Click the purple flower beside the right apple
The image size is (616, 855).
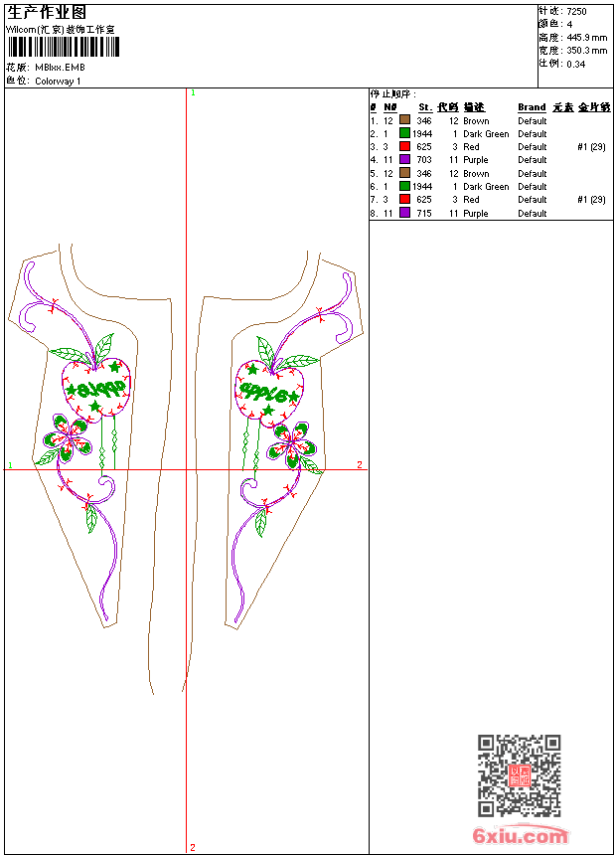[x=292, y=445]
